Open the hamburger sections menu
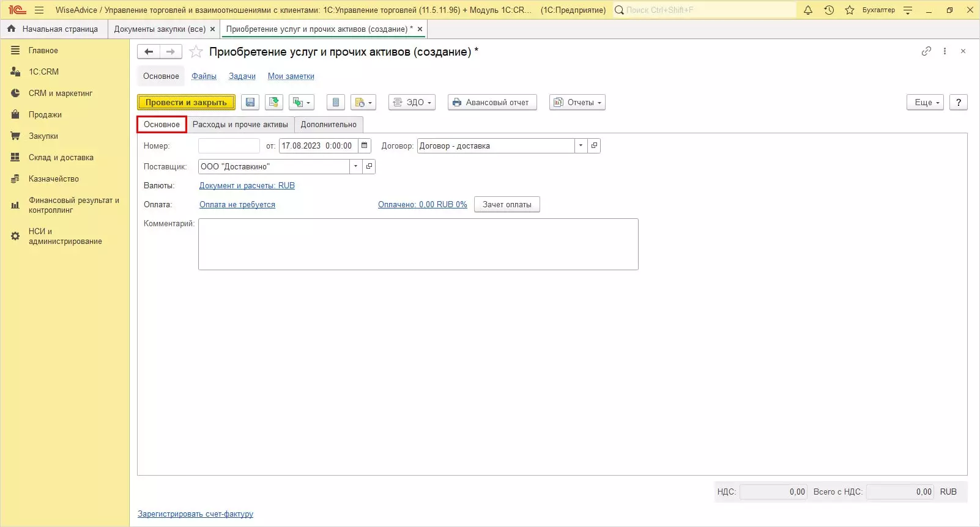 click(39, 10)
